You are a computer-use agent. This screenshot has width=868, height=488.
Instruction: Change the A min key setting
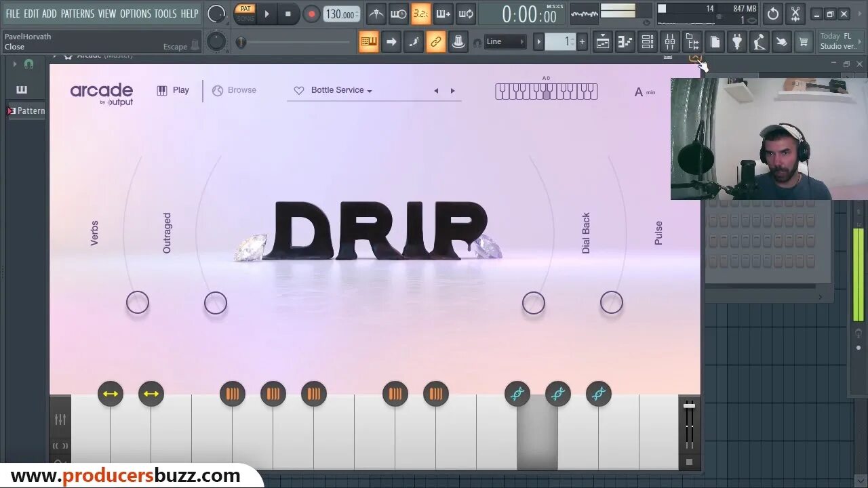pyautogui.click(x=645, y=91)
